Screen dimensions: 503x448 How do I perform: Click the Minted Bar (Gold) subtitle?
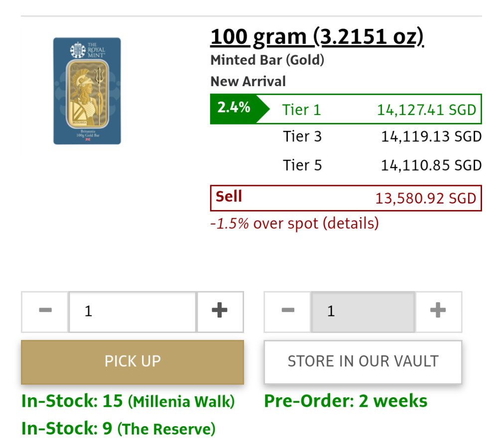coord(267,61)
